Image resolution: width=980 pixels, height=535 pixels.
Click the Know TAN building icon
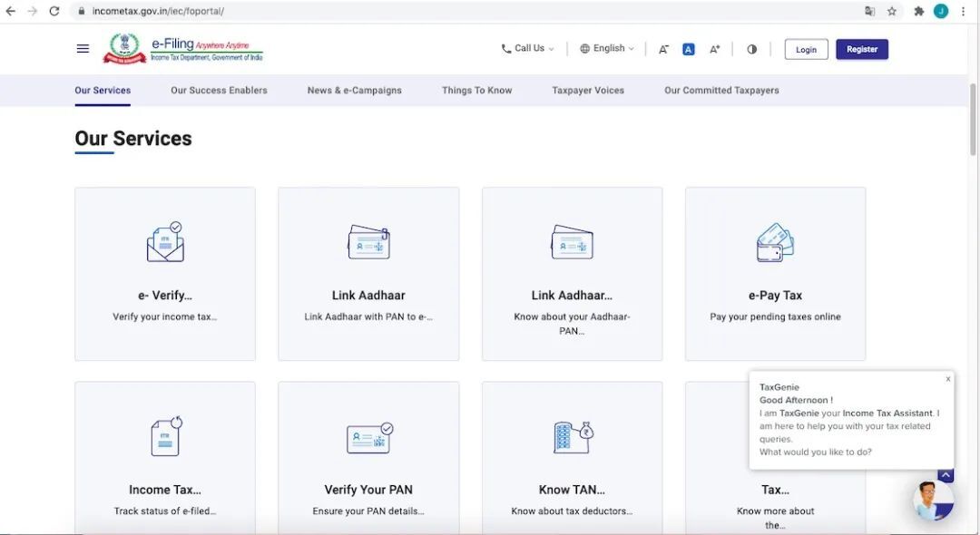(x=573, y=437)
